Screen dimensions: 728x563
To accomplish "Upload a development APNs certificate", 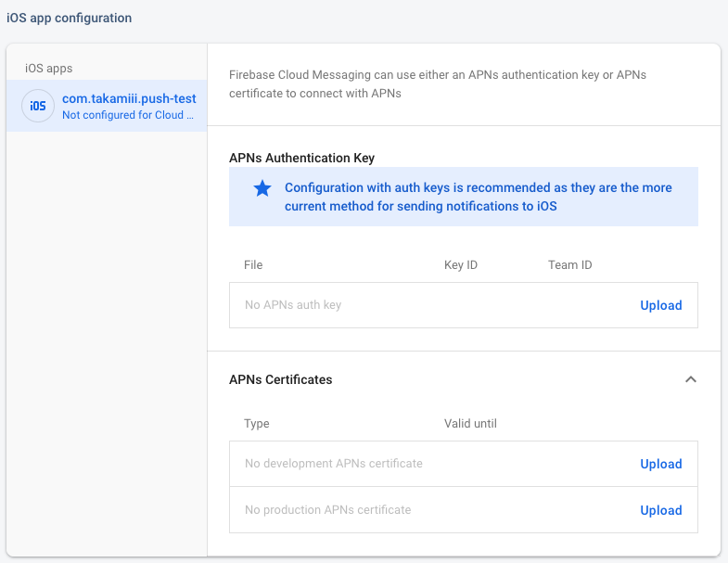I will tap(660, 464).
